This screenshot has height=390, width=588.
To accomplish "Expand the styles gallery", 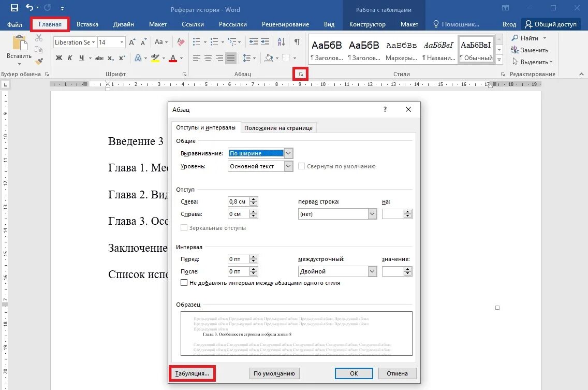I will pos(499,60).
